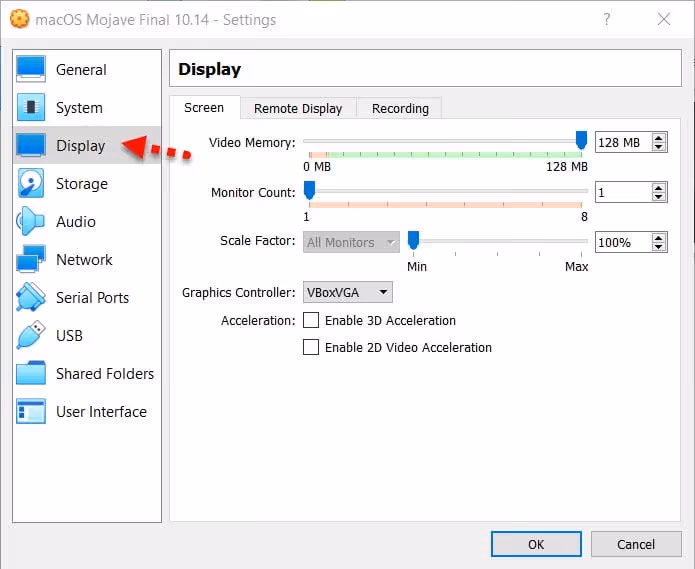Switch to the Remote Display tab

click(x=298, y=109)
